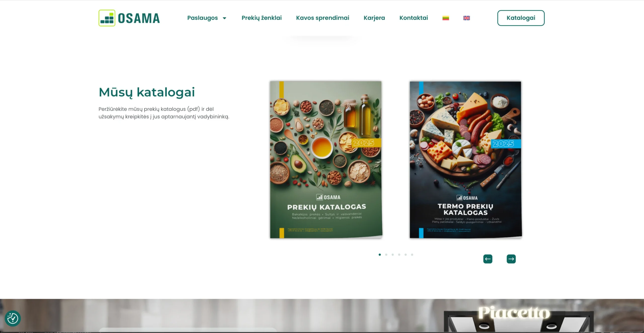Open the Prekių ženklai page
The width and height of the screenshot is (644, 333).
pos(261,18)
